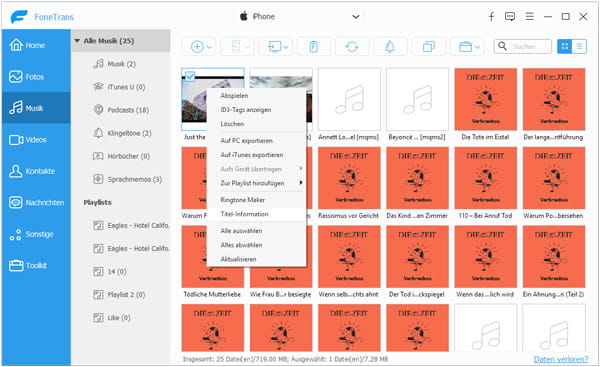Click the export to device toolbar icon
The height and width of the screenshot is (367, 600).
(x=237, y=47)
